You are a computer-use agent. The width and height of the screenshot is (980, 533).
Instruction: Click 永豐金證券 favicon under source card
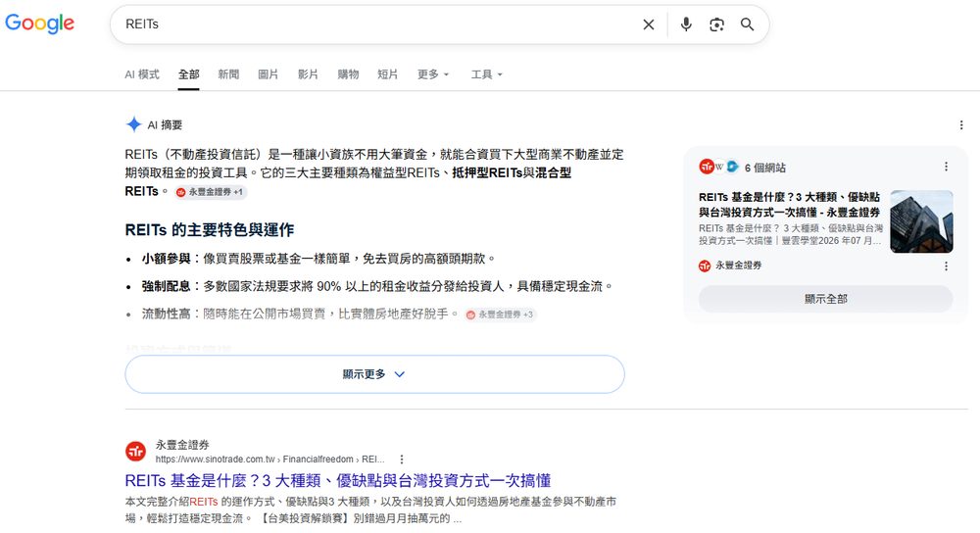coord(705,266)
